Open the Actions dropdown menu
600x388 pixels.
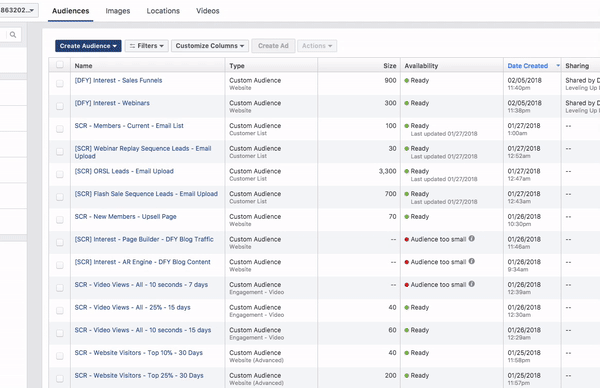317,46
